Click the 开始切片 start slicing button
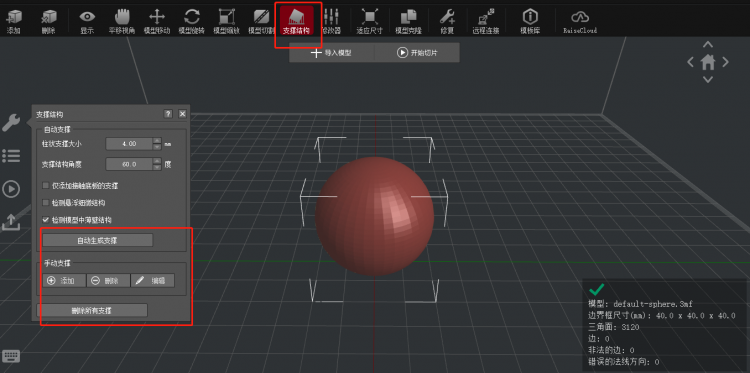 click(417, 53)
